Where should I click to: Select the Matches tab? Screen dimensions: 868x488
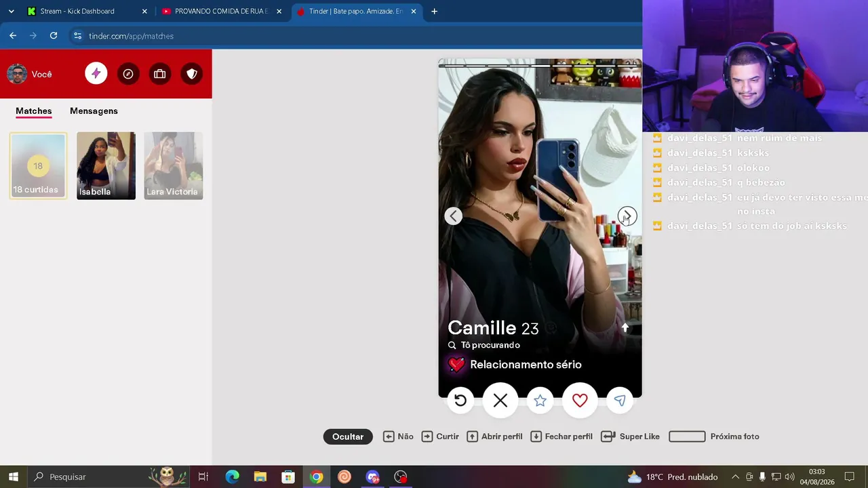[x=34, y=111]
